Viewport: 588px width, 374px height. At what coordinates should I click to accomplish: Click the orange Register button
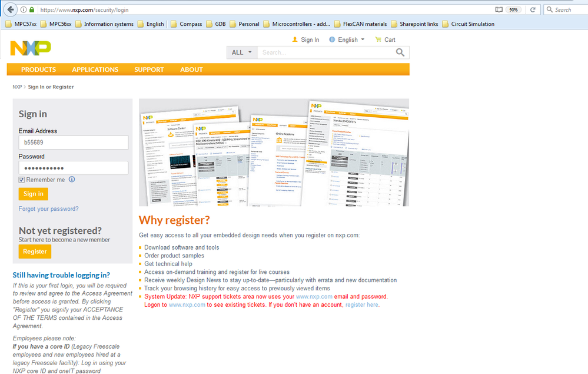tap(35, 251)
